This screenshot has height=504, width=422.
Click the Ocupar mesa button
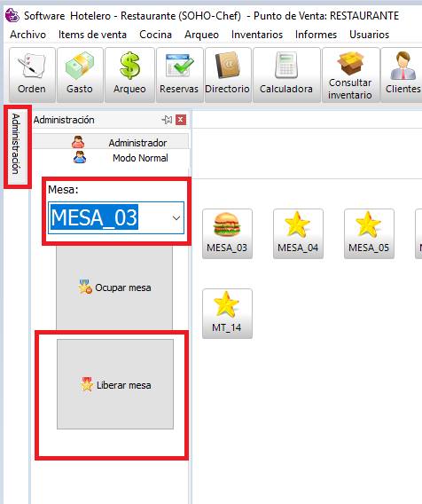tap(114, 287)
